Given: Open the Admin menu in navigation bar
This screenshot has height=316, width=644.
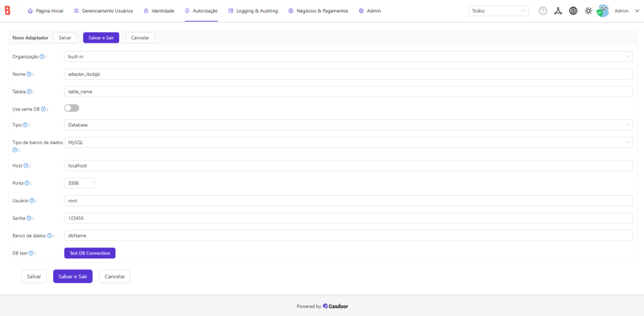Looking at the screenshot, I should click(x=369, y=11).
